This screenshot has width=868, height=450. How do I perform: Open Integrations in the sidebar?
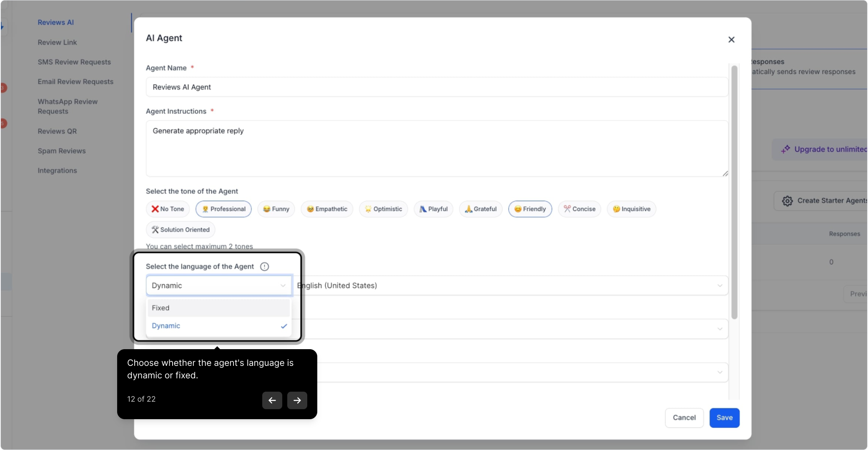(58, 170)
